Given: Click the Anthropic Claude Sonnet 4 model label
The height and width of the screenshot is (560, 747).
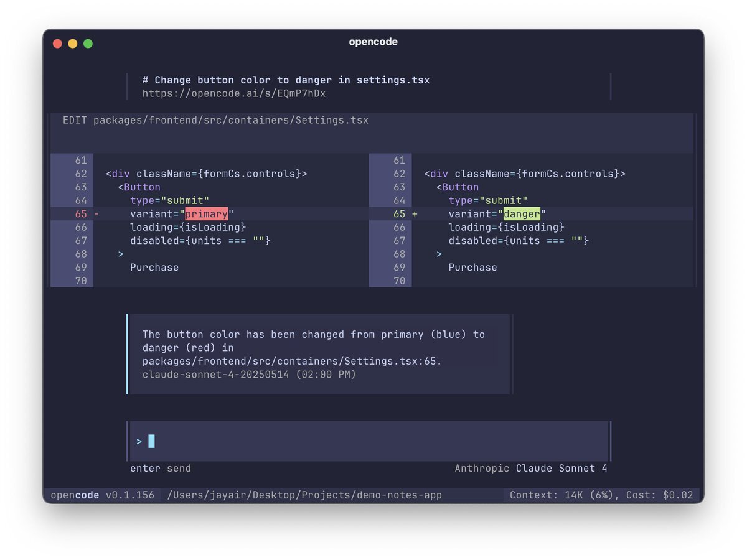Looking at the screenshot, I should click(531, 469).
